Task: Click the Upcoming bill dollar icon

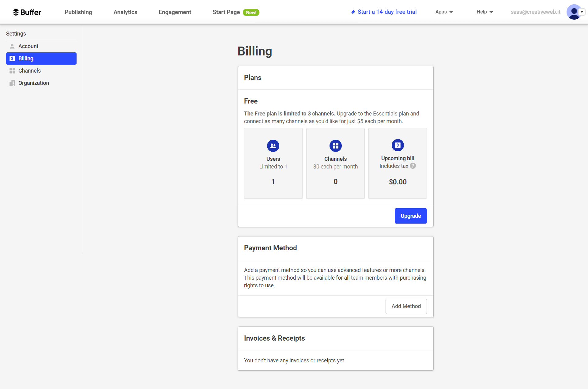Action: pyautogui.click(x=398, y=145)
